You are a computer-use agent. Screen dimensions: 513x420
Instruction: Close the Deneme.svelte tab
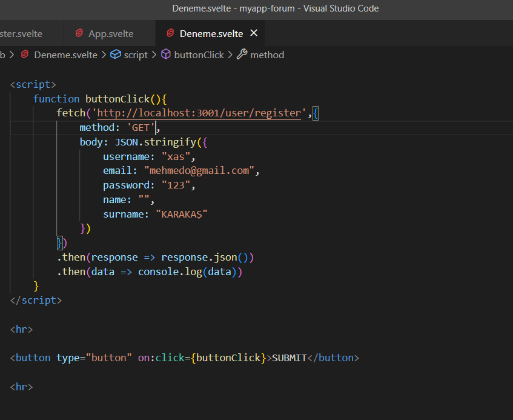click(254, 33)
